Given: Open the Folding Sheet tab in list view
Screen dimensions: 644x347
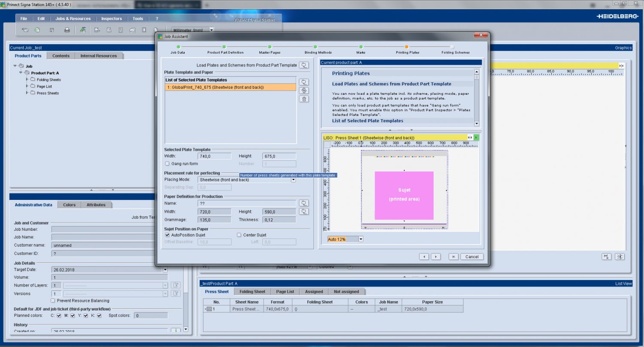Looking at the screenshot, I should tap(252, 292).
